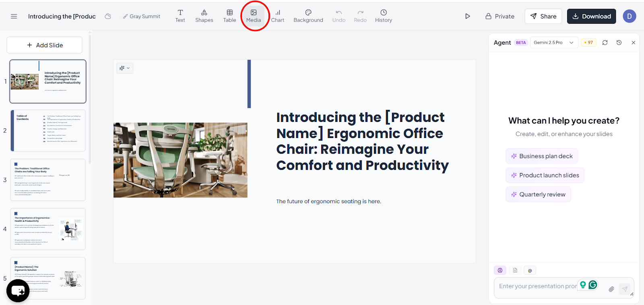The image size is (644, 305).
Task: Refresh the Agent conversation
Action: 605,43
